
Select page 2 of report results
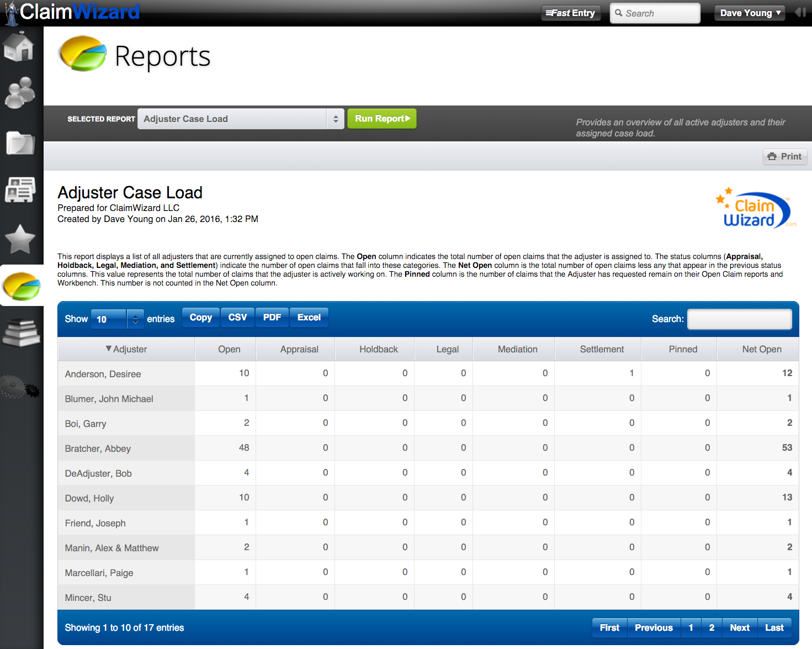[712, 627]
